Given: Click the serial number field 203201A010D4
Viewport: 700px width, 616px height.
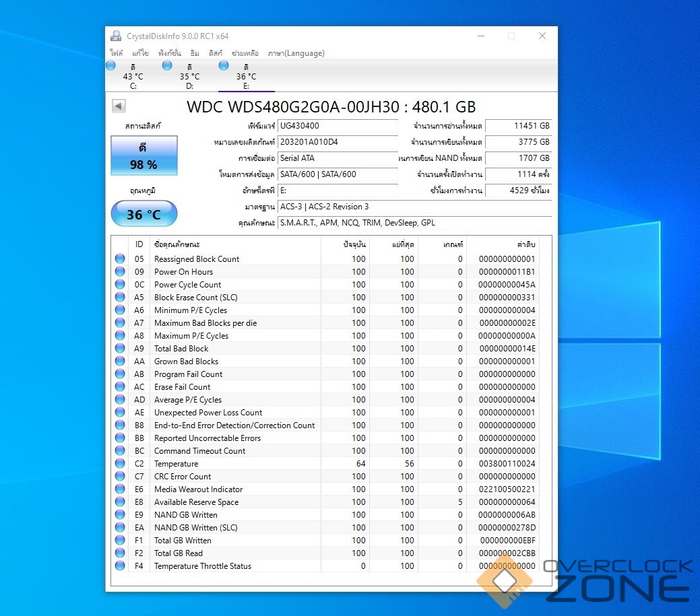Looking at the screenshot, I should [328, 142].
